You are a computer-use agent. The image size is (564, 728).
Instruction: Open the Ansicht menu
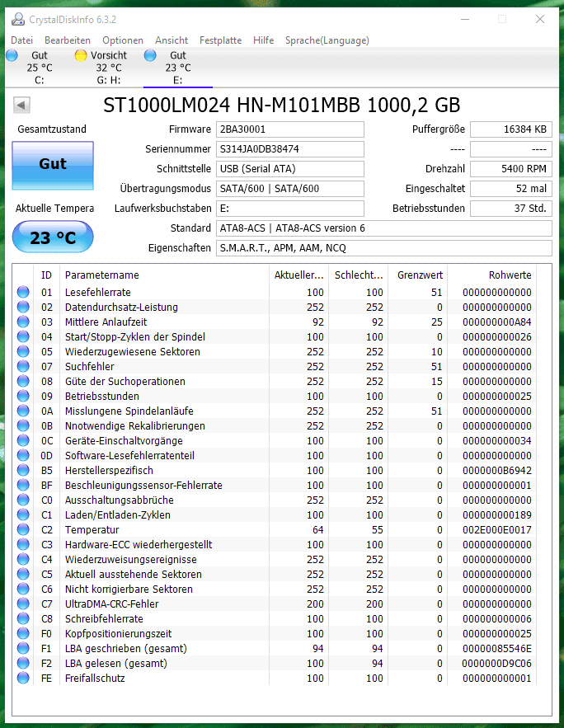[172, 40]
